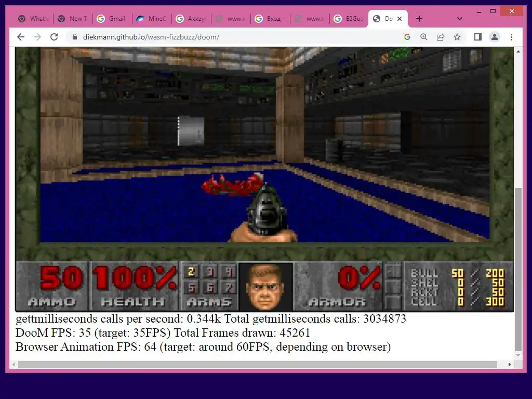Click the Doom marine face in status bar

click(265, 287)
